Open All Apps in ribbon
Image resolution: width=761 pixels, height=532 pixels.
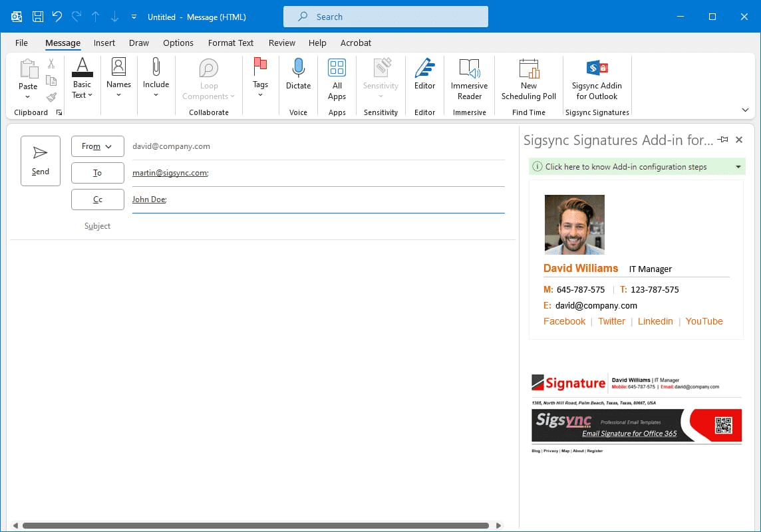click(x=337, y=68)
